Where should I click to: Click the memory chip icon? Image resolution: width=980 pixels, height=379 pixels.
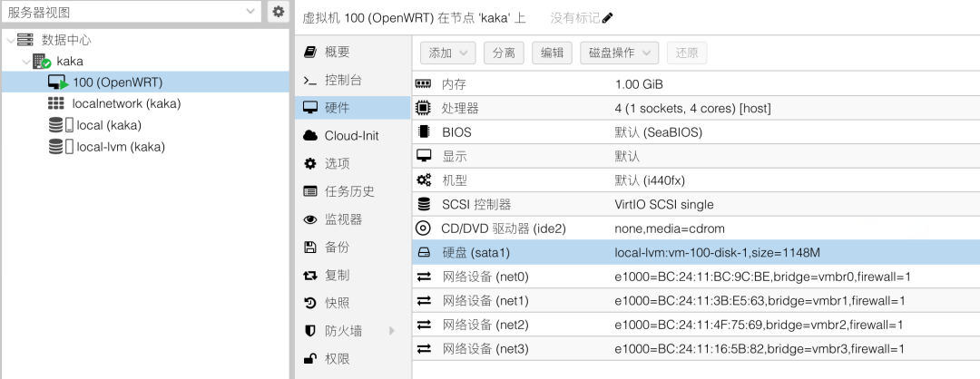point(424,83)
